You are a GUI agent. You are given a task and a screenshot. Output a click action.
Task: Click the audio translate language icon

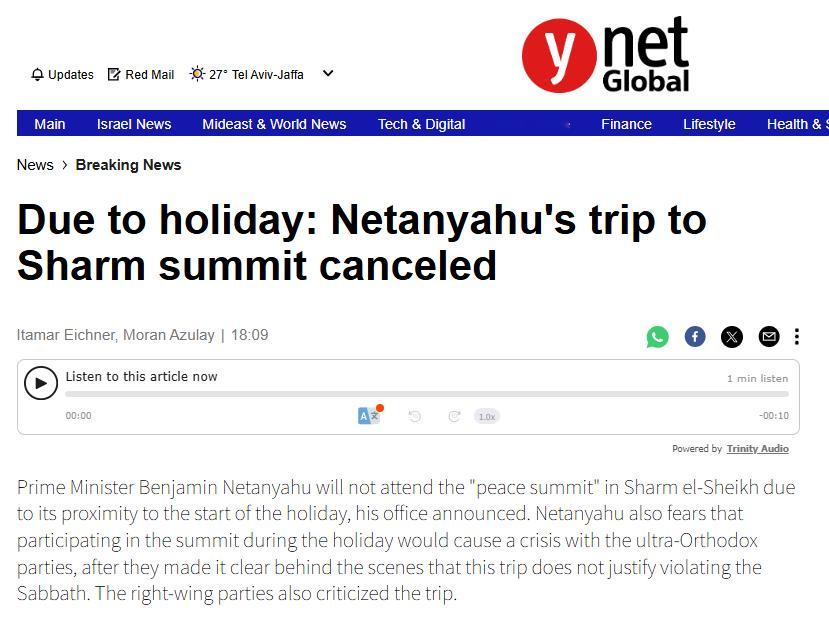coord(369,415)
